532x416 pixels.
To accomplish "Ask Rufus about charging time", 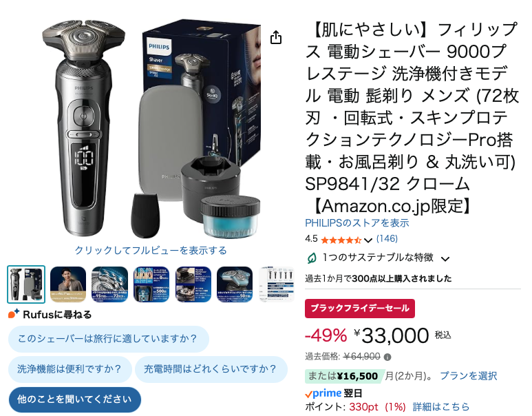I will [211, 369].
